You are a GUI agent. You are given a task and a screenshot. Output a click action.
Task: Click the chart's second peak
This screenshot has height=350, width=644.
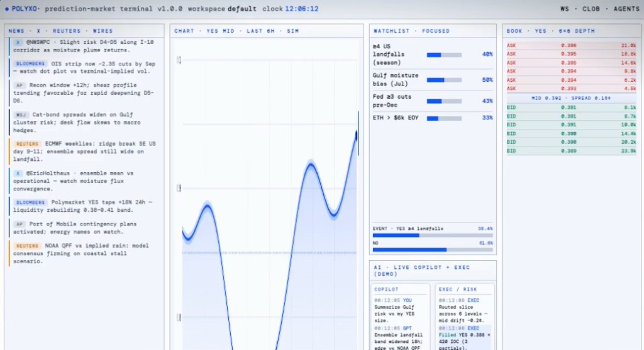[311, 165]
